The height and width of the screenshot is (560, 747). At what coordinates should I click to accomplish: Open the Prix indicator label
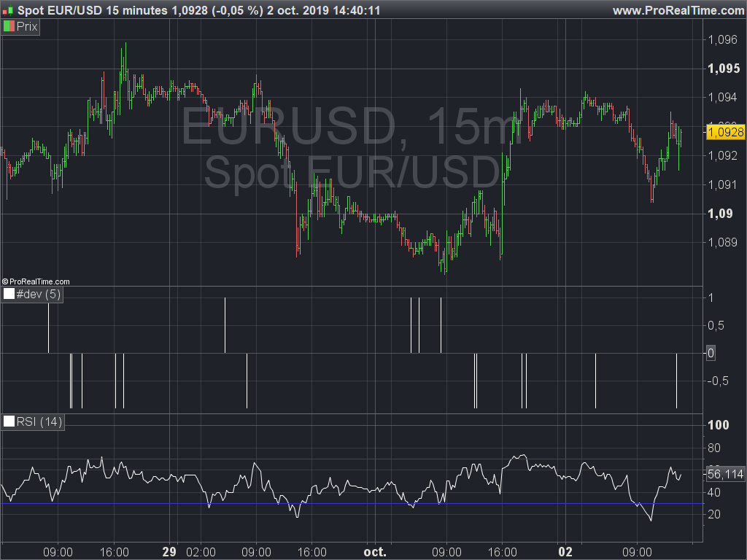pyautogui.click(x=27, y=26)
